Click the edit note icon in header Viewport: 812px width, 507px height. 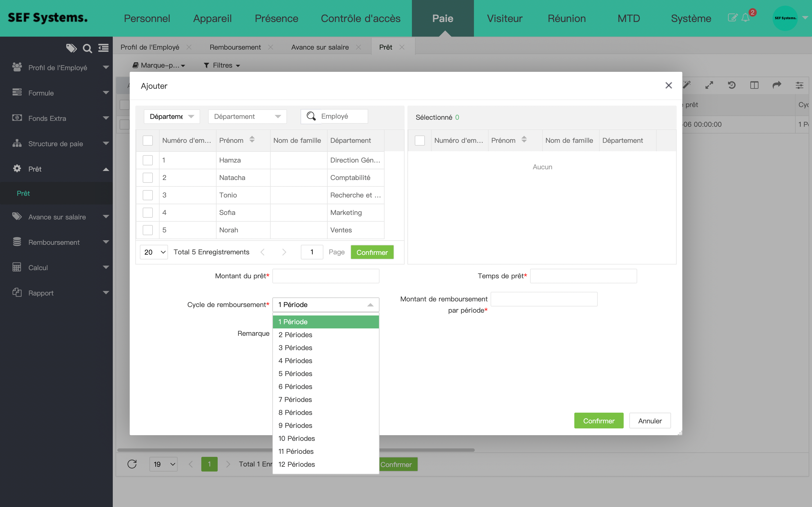(x=732, y=18)
